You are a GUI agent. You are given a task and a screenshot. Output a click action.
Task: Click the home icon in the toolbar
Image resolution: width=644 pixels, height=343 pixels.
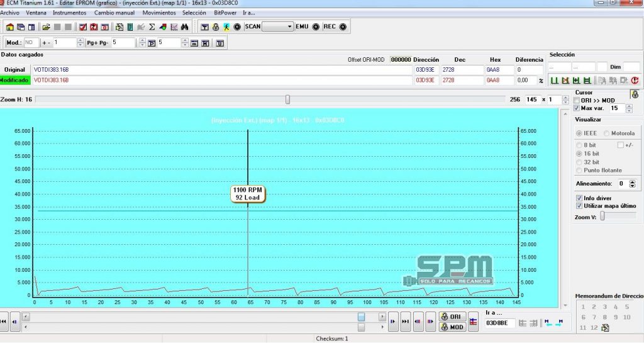pyautogui.click(x=10, y=26)
